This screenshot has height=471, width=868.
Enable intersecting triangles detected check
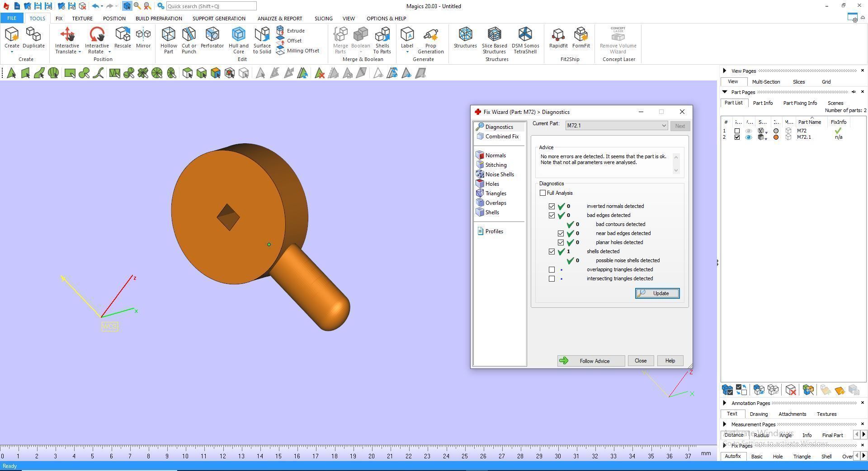pos(552,278)
